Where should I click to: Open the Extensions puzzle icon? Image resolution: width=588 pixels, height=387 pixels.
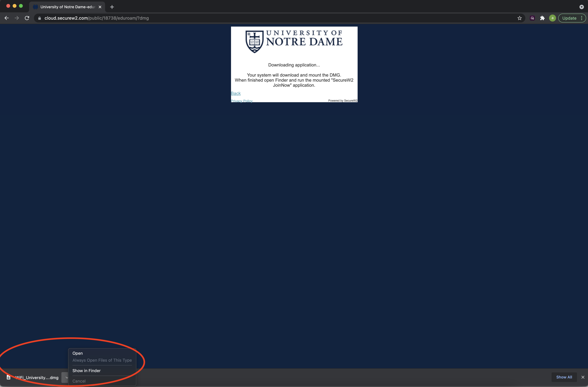tap(542, 18)
